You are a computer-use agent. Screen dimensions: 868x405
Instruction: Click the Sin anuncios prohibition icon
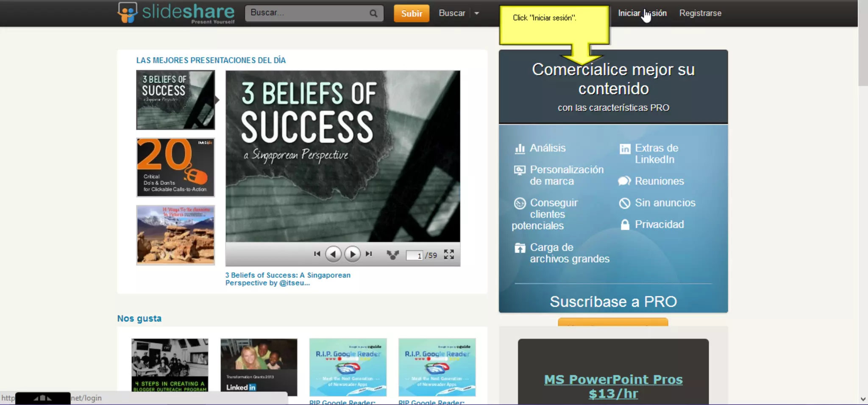pos(624,204)
